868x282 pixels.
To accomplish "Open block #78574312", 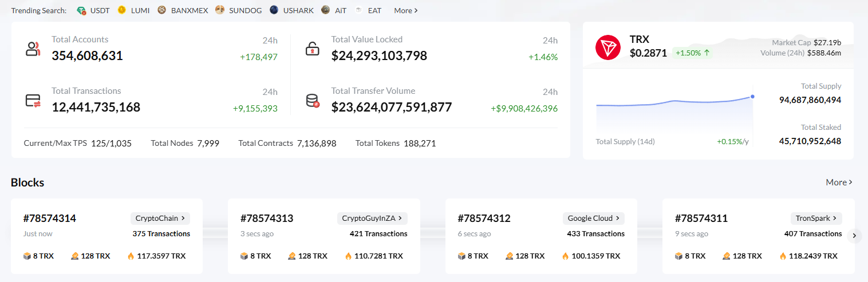I will pos(484,219).
